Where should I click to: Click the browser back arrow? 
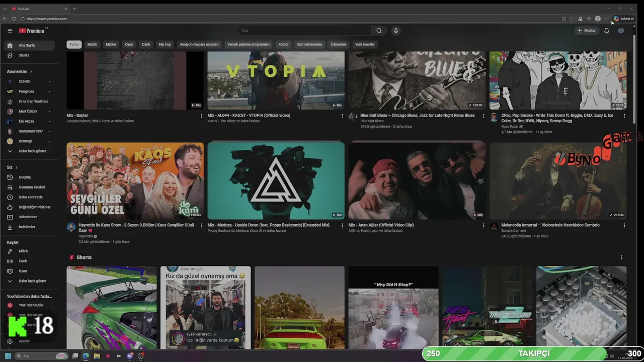5,19
